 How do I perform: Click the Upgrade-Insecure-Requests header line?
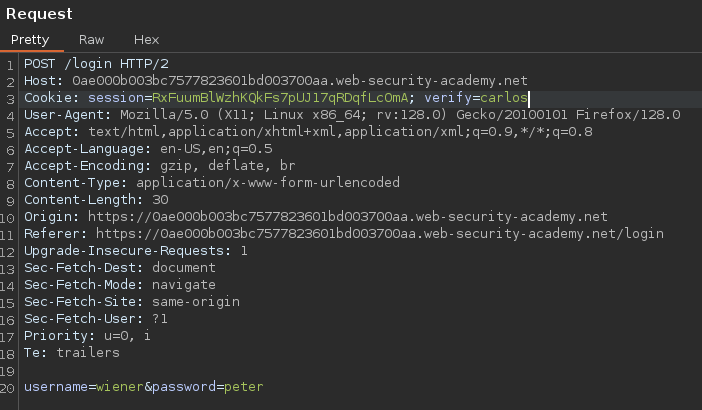tap(135, 251)
